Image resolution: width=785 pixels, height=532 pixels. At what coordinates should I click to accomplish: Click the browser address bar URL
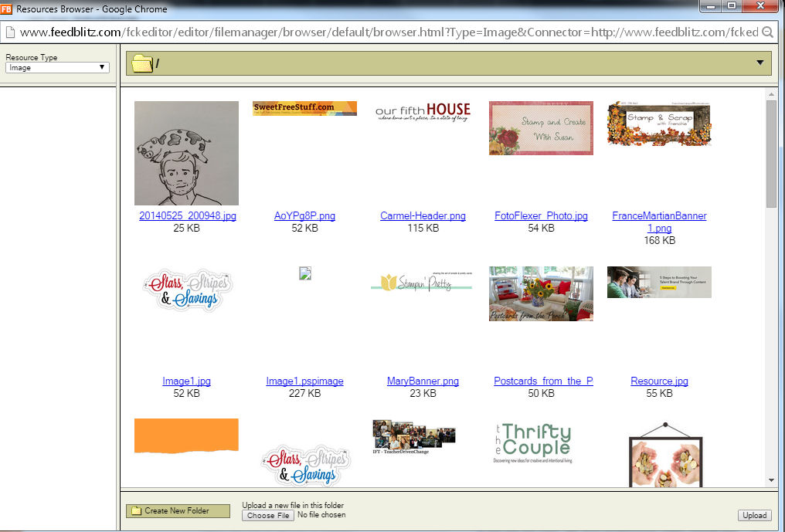click(389, 32)
